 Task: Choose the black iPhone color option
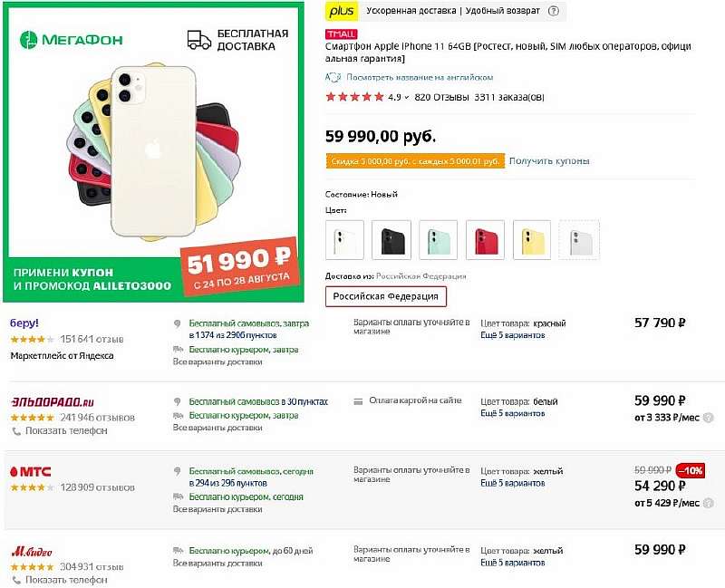coord(391,239)
